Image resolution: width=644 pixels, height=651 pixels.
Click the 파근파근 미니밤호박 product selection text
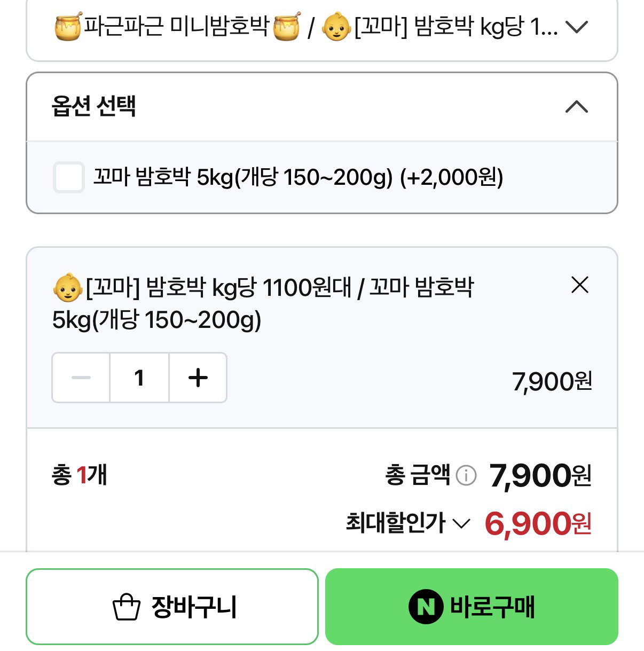coord(177,27)
